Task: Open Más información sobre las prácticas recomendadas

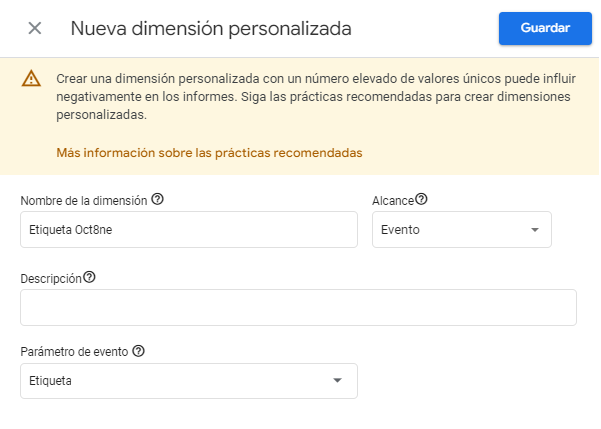Action: point(209,153)
